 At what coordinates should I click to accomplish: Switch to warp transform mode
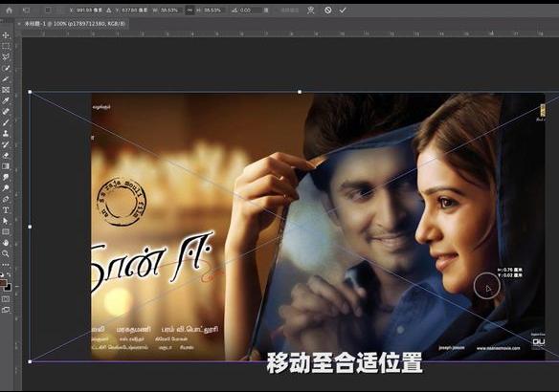(311, 11)
